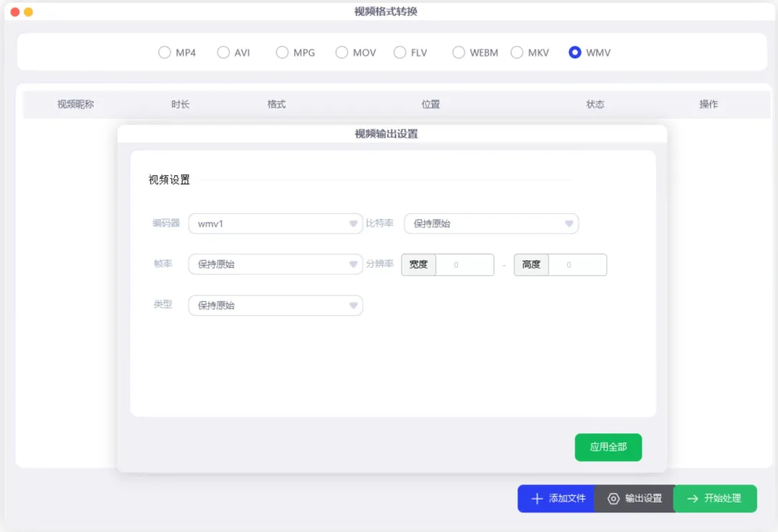Click the gear icon on 输出设置 button
778x532 pixels.
pyautogui.click(x=614, y=498)
